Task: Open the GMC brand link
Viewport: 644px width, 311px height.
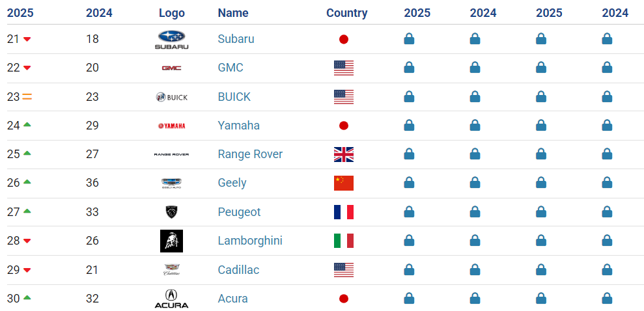Action: coord(231,67)
